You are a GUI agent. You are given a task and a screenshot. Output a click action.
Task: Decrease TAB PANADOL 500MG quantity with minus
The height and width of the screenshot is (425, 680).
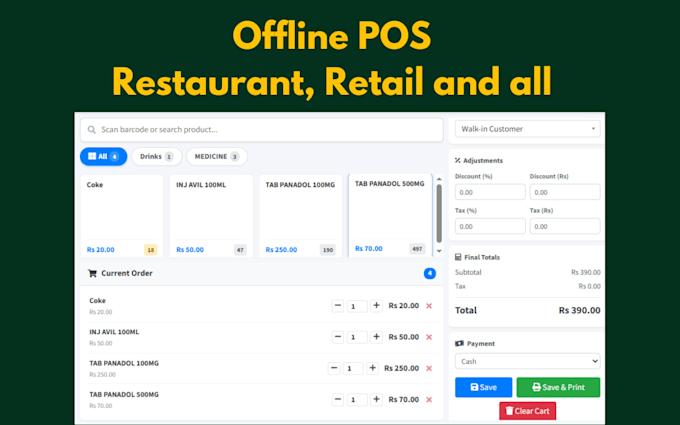click(338, 399)
